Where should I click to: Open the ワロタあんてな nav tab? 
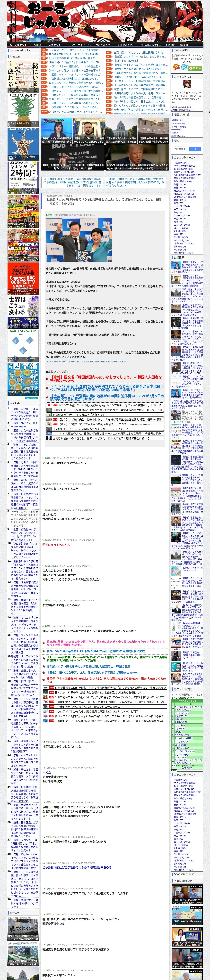tap(104, 45)
